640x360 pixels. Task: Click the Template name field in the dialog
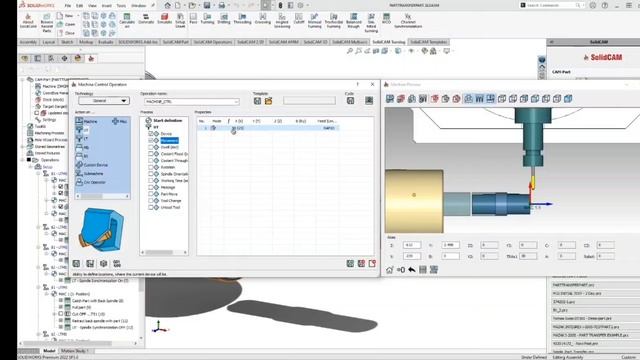click(x=309, y=101)
